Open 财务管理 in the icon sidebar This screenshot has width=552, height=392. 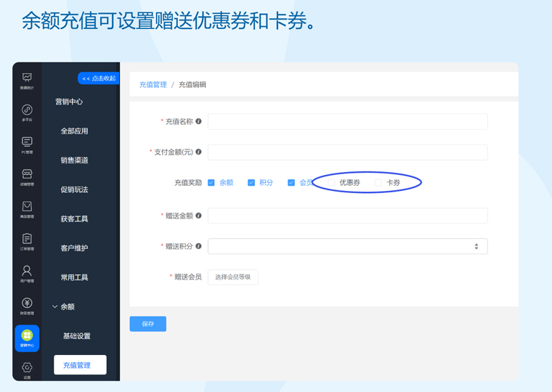point(27,306)
